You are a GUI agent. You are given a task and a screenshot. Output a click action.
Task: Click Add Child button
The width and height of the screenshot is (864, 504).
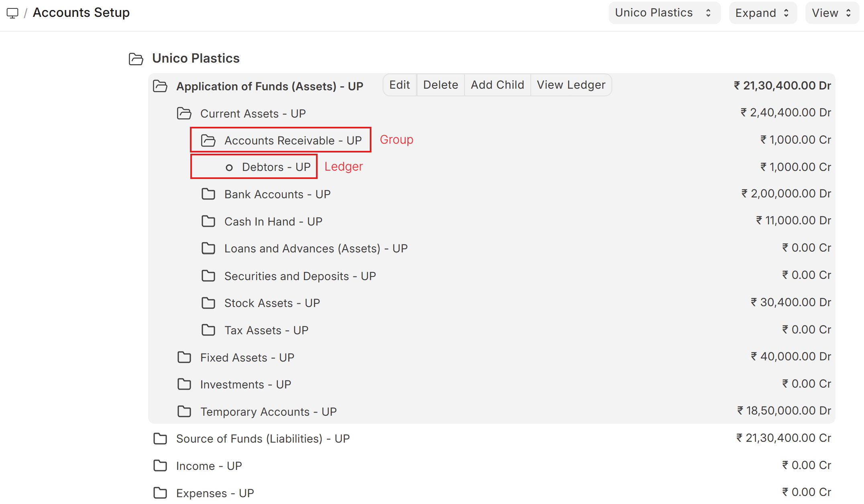click(497, 85)
